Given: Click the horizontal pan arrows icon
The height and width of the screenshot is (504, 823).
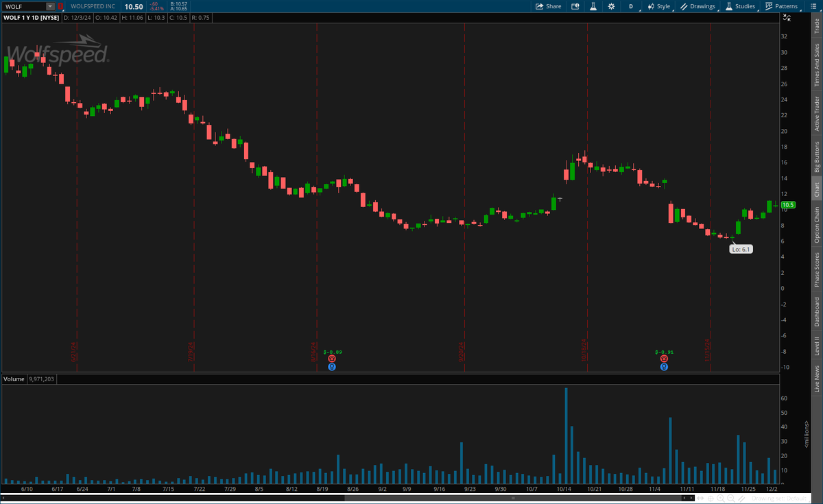Looking at the screenshot, I should coord(700,499).
